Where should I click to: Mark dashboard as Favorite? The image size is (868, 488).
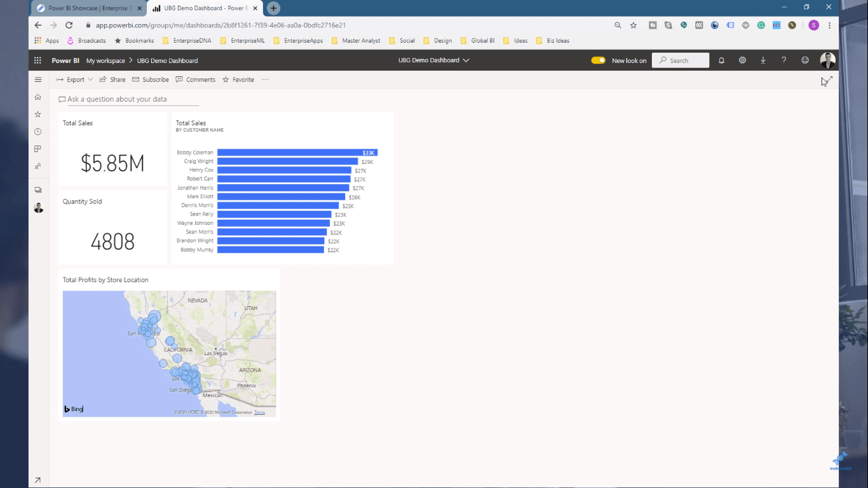[x=238, y=79]
